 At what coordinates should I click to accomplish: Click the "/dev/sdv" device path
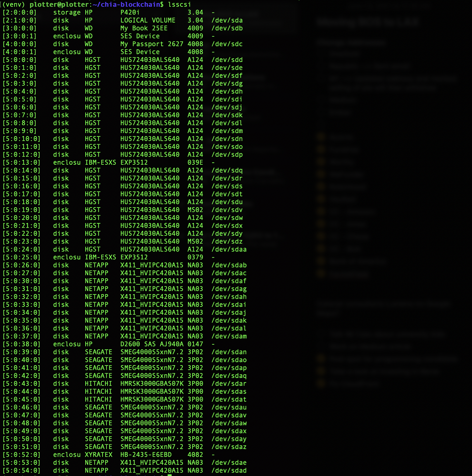227,210
